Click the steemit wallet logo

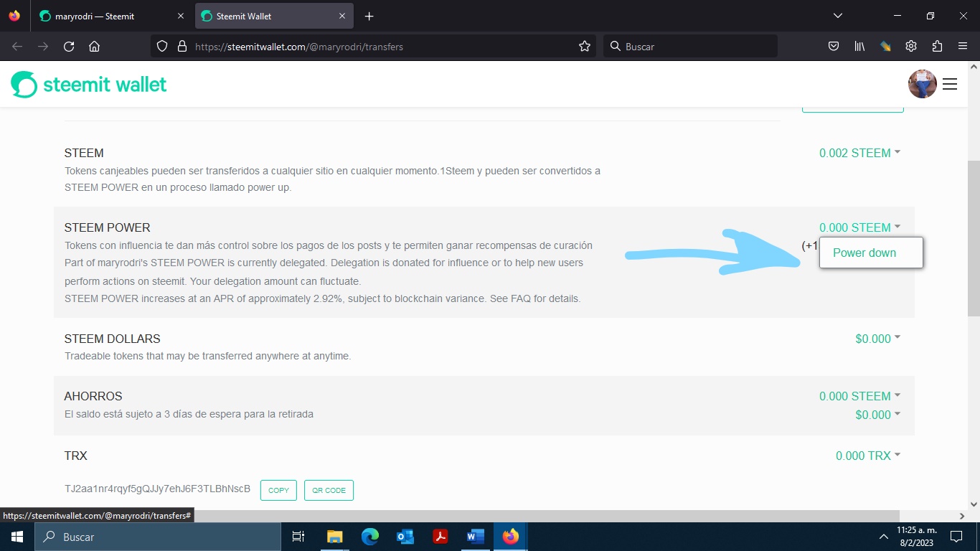(x=89, y=84)
